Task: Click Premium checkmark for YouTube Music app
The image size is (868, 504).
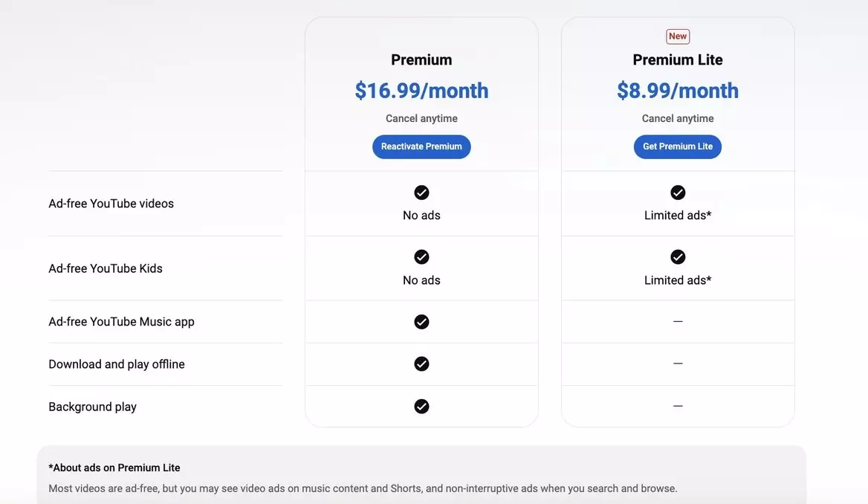Action: click(x=421, y=322)
